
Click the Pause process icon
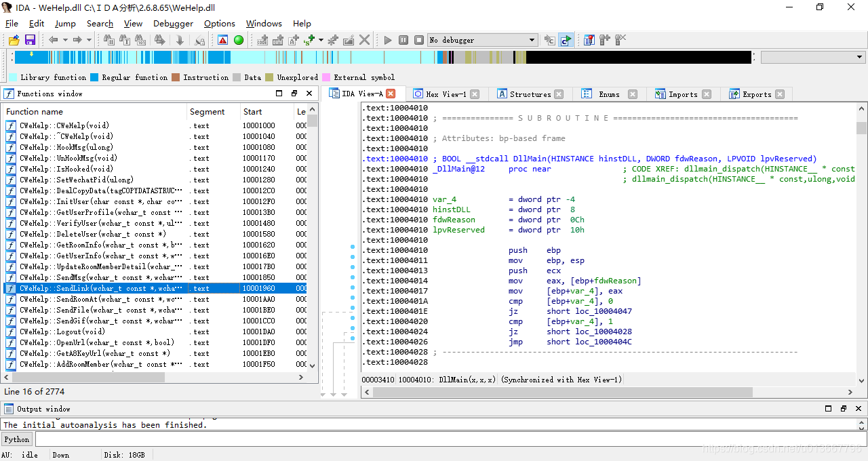(403, 40)
